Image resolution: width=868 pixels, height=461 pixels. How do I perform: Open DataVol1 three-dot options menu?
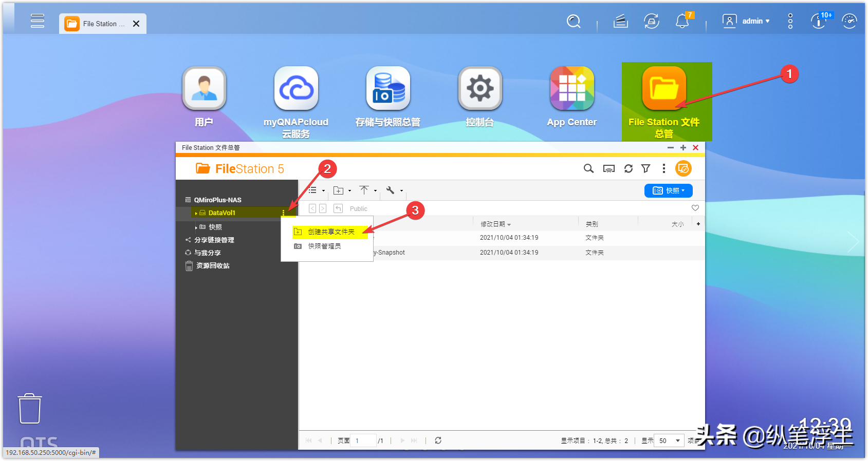coord(283,213)
